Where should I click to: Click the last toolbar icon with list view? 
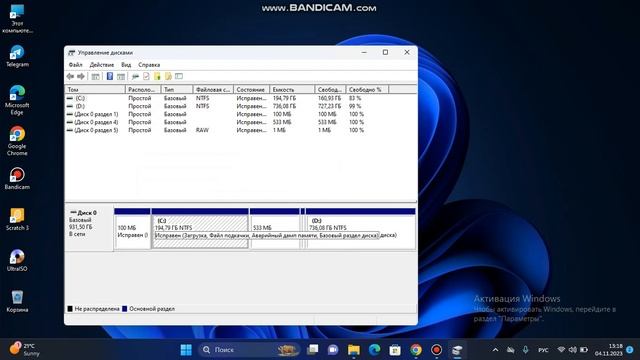coord(179,76)
